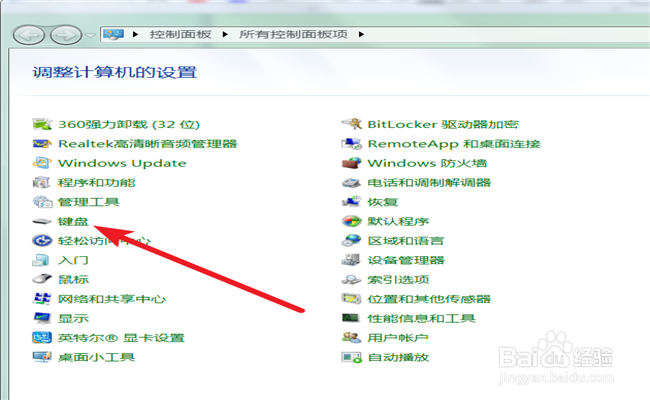The width and height of the screenshot is (650, 400).
Task: Click the 默认程序 icon
Action: 352,221
